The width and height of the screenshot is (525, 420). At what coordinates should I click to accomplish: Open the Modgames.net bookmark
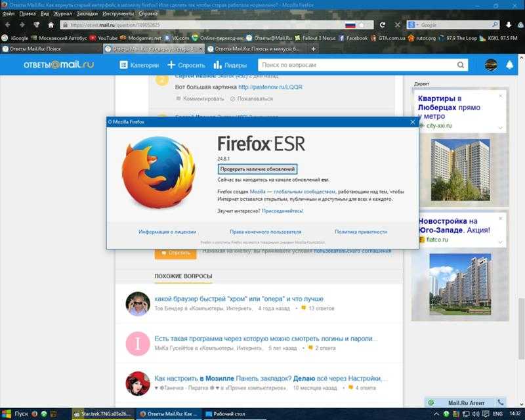[140, 38]
